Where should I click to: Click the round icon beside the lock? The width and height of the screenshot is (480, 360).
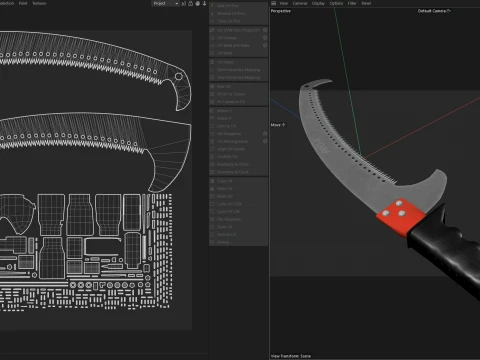[x=197, y=3]
